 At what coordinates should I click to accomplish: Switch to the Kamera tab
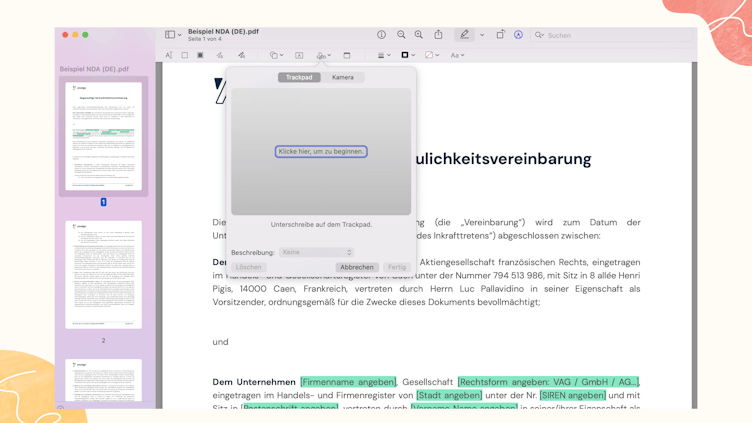click(x=342, y=77)
